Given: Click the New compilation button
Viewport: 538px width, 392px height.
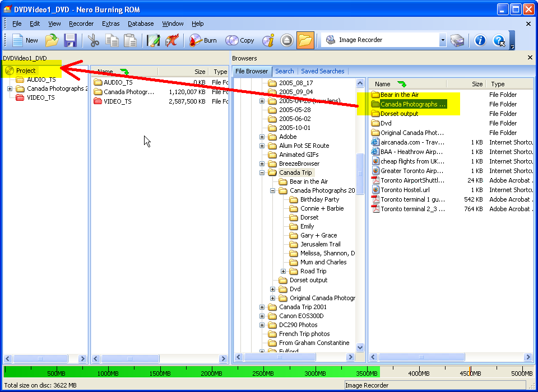Looking at the screenshot, I should (x=25, y=40).
